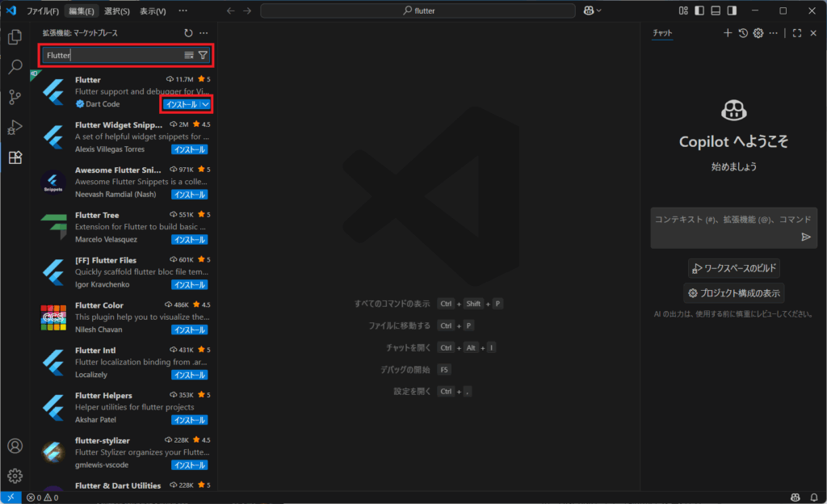Open Source Control in the activity bar
The width and height of the screenshot is (827, 504).
(15, 97)
